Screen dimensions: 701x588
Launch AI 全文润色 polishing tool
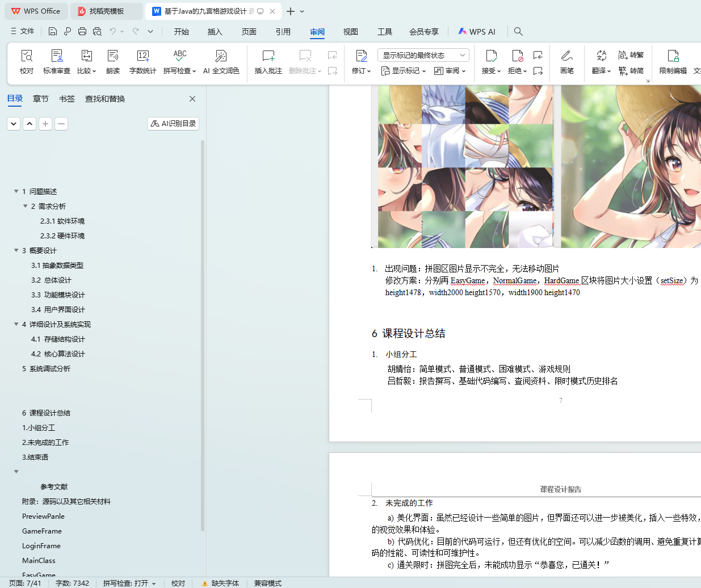click(x=221, y=62)
